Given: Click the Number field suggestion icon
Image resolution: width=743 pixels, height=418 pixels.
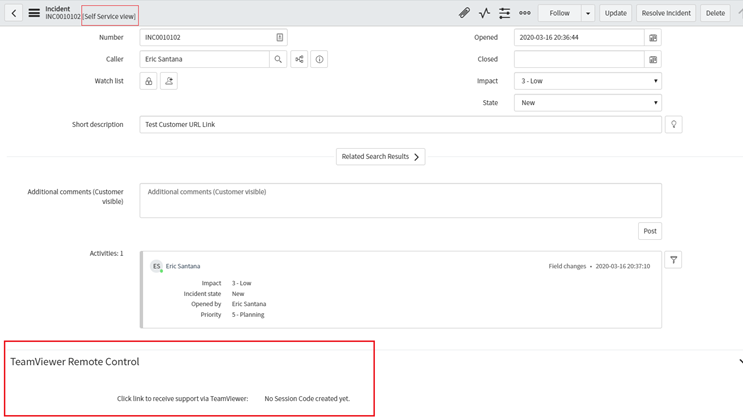Looking at the screenshot, I should coord(280,37).
